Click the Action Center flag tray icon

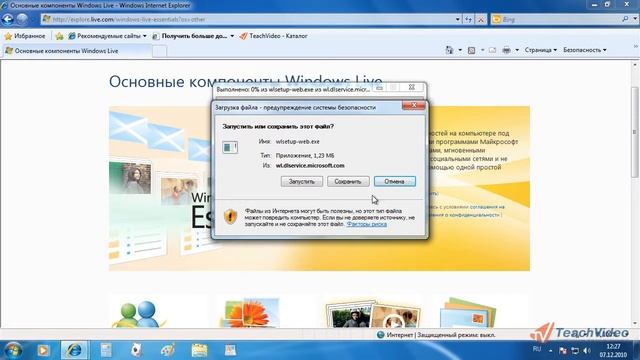tap(563, 351)
